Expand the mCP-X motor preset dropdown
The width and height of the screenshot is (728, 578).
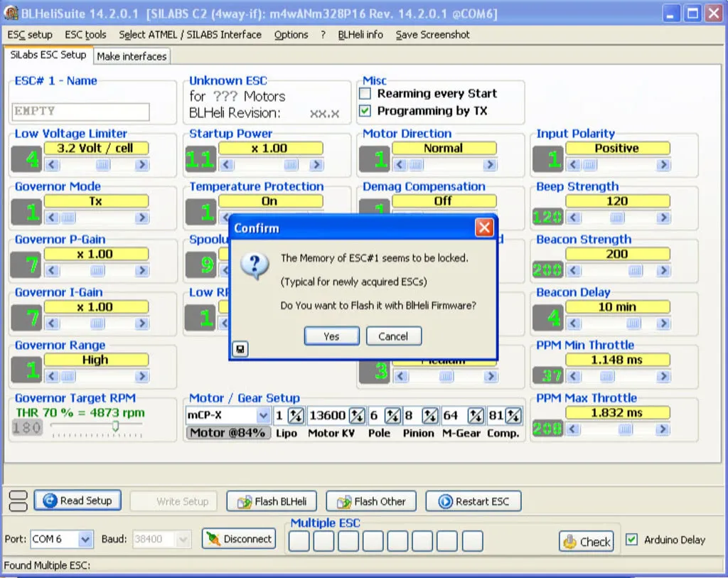tap(263, 416)
